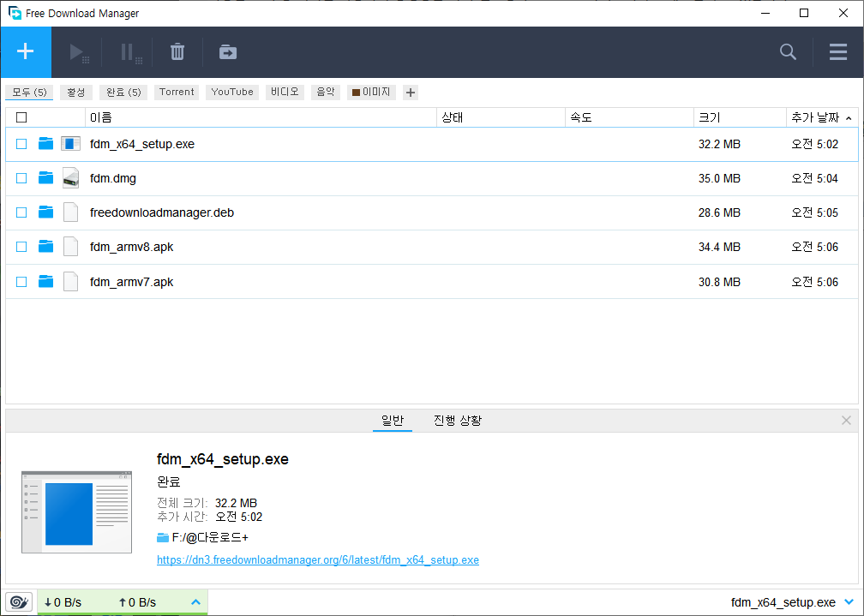
Task: Sort by 크기 column header
Action: [x=740, y=117]
